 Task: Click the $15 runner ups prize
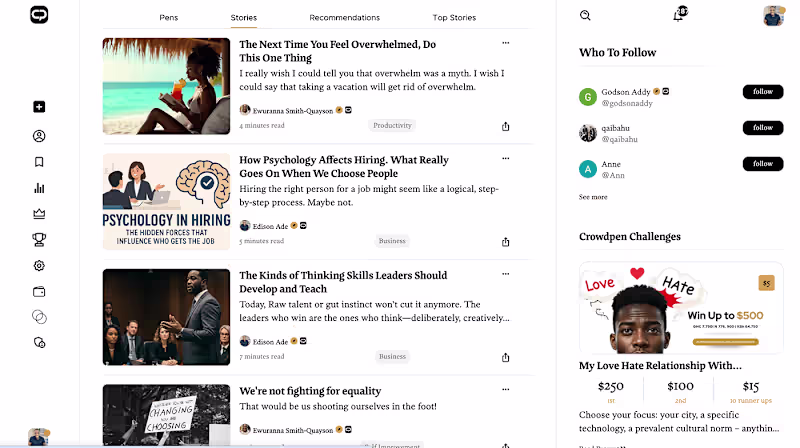coord(751,386)
